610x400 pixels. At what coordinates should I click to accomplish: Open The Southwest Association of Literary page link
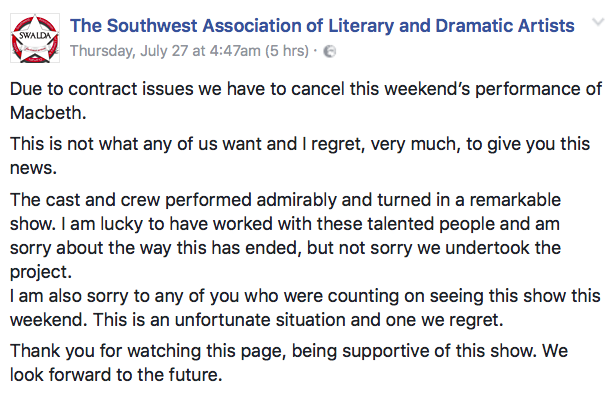[x=322, y=26]
